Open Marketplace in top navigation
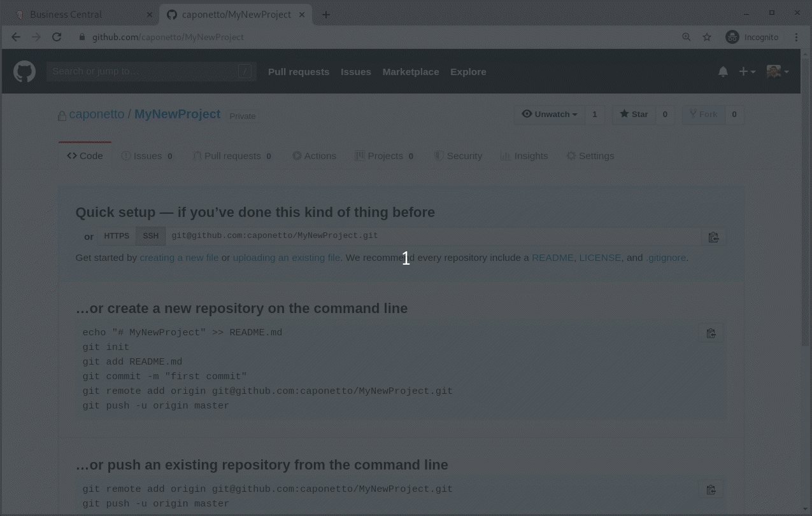 411,72
